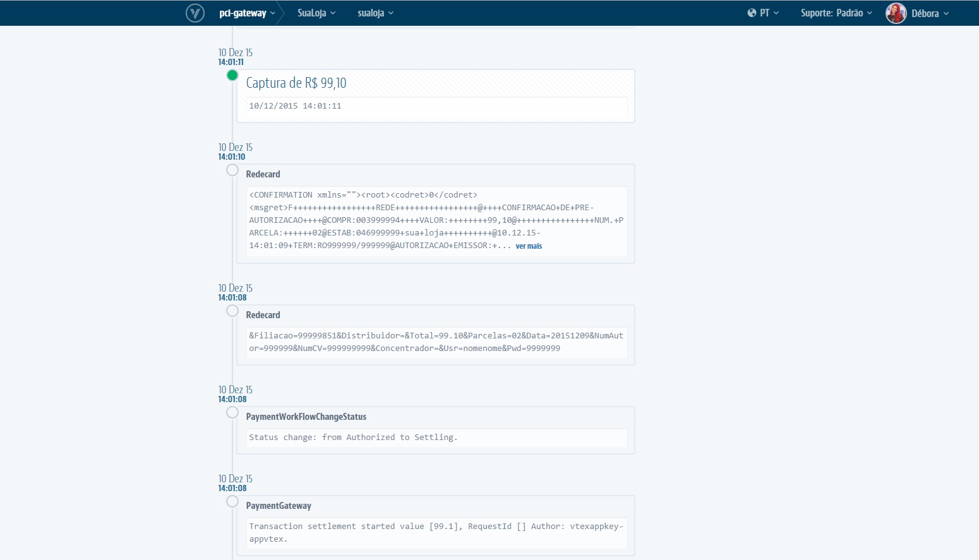Click the marker beside PaymentWorkFlowChangeStatus entry
The width and height of the screenshot is (979, 560).
coord(232,412)
